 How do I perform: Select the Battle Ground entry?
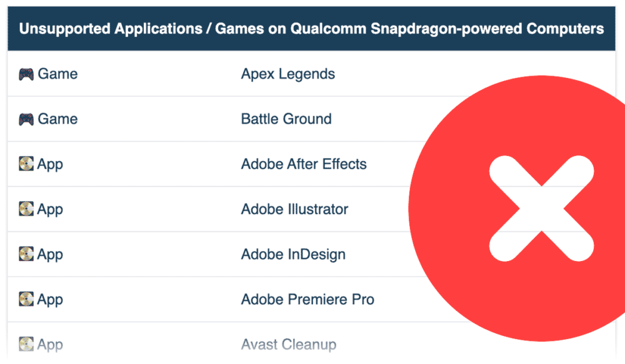[x=286, y=119]
